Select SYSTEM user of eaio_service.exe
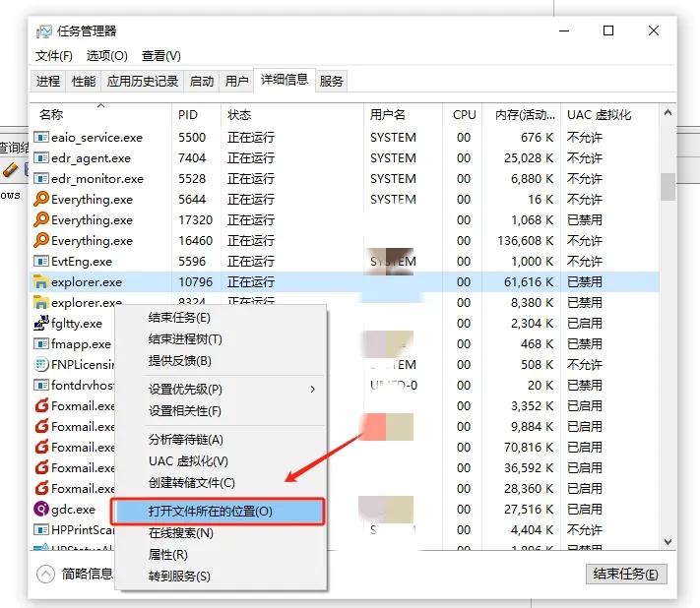 tap(393, 137)
